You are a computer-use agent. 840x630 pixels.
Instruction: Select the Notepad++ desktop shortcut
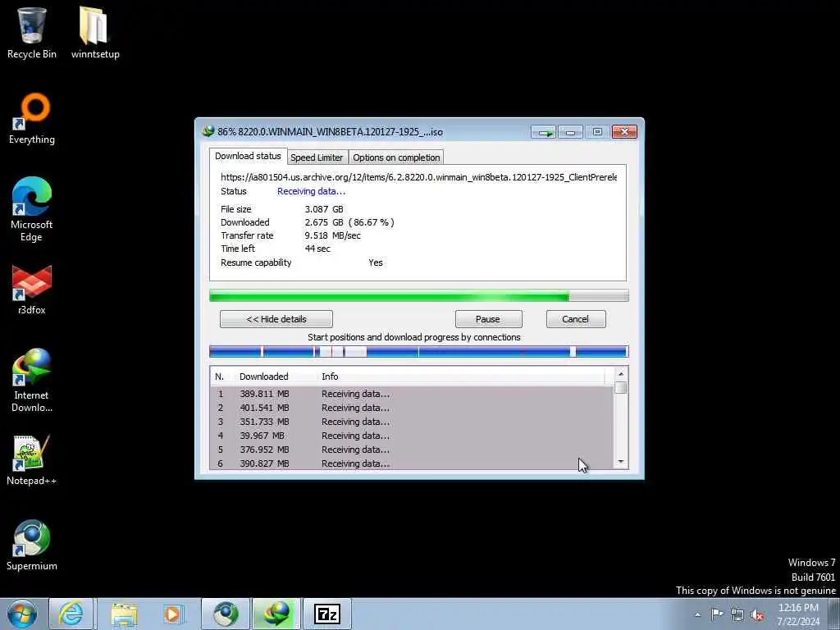pos(32,460)
